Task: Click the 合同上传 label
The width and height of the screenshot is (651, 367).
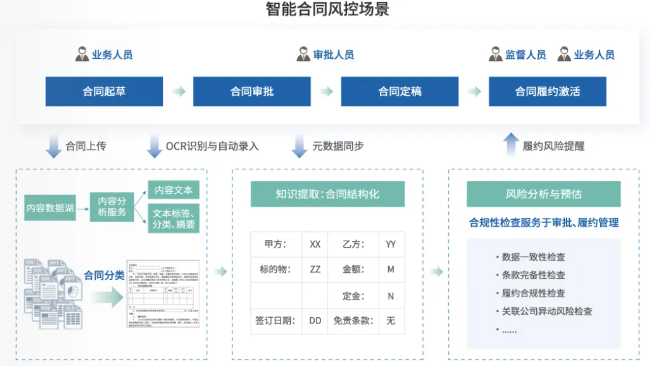Action: click(86, 146)
